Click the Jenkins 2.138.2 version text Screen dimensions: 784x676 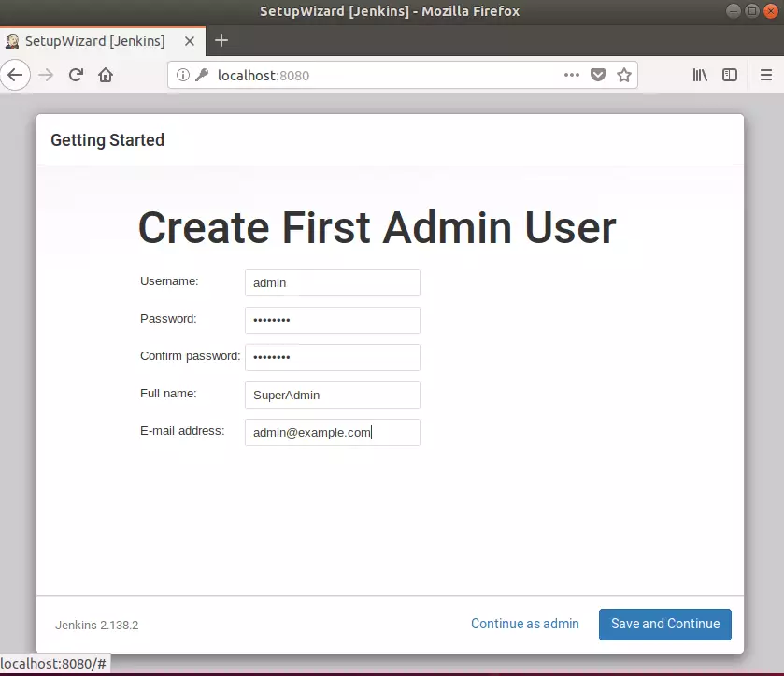[x=97, y=625]
